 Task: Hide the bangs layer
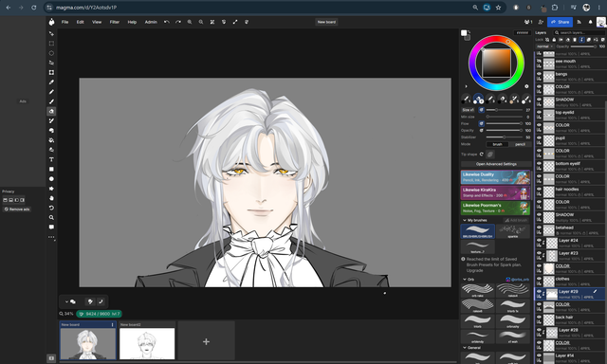(x=539, y=74)
